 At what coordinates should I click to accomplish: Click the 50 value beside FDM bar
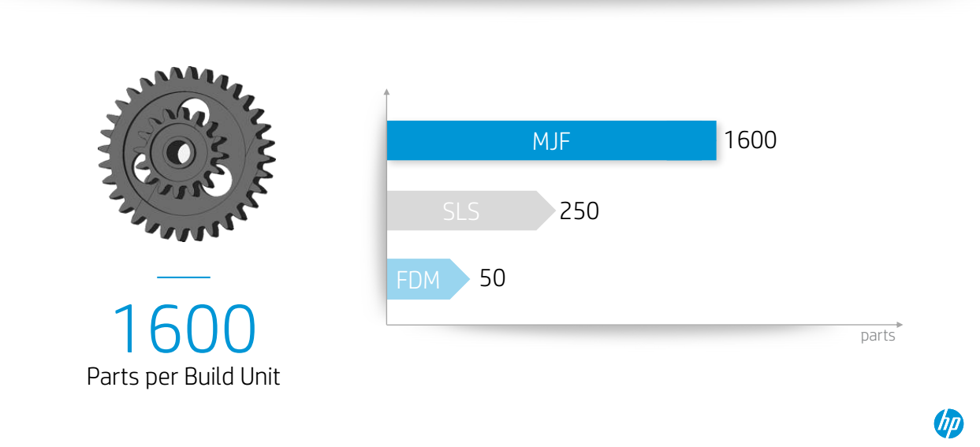tap(493, 278)
